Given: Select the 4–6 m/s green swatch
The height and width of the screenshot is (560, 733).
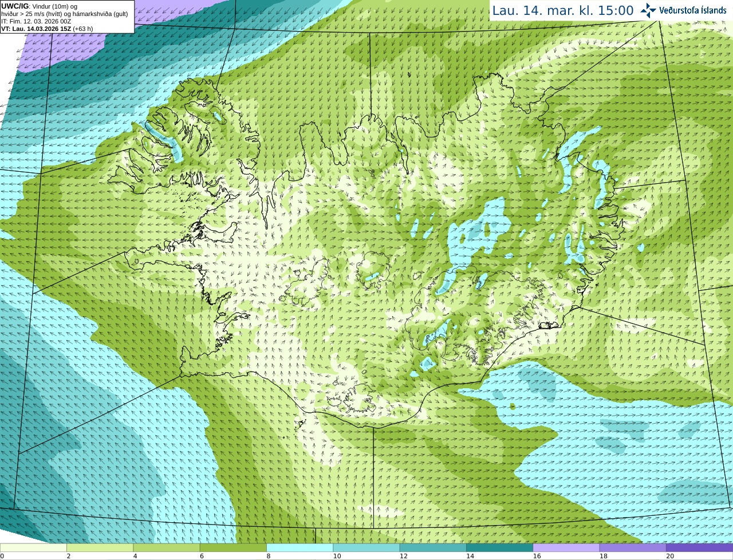Looking at the screenshot, I should point(167,547).
